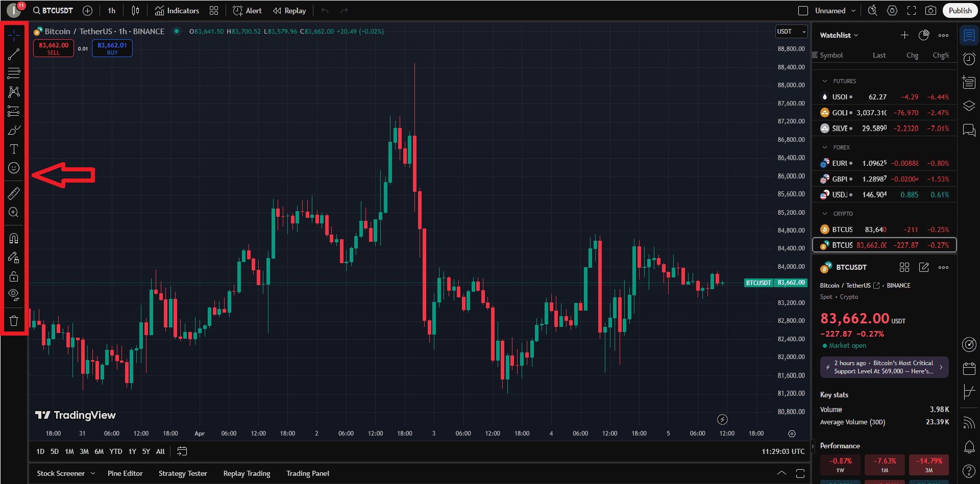
Task: Select the brush drawing tool
Action: [x=14, y=130]
